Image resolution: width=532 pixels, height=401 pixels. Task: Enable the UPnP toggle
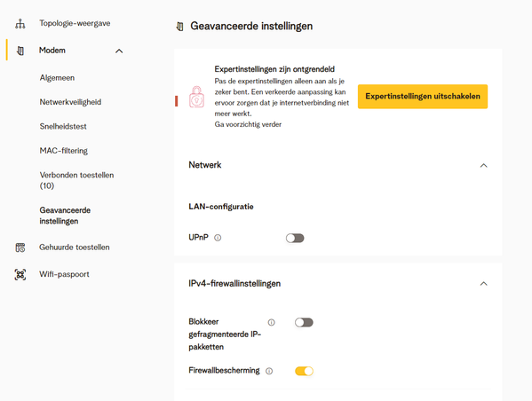[x=295, y=239]
